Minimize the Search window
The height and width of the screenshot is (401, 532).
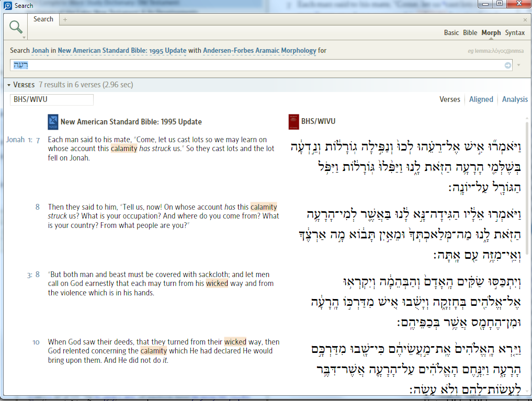pyautogui.click(x=485, y=3)
